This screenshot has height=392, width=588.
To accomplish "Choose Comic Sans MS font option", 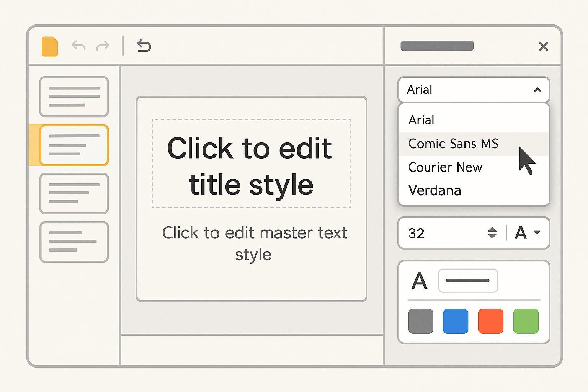I will tap(453, 144).
